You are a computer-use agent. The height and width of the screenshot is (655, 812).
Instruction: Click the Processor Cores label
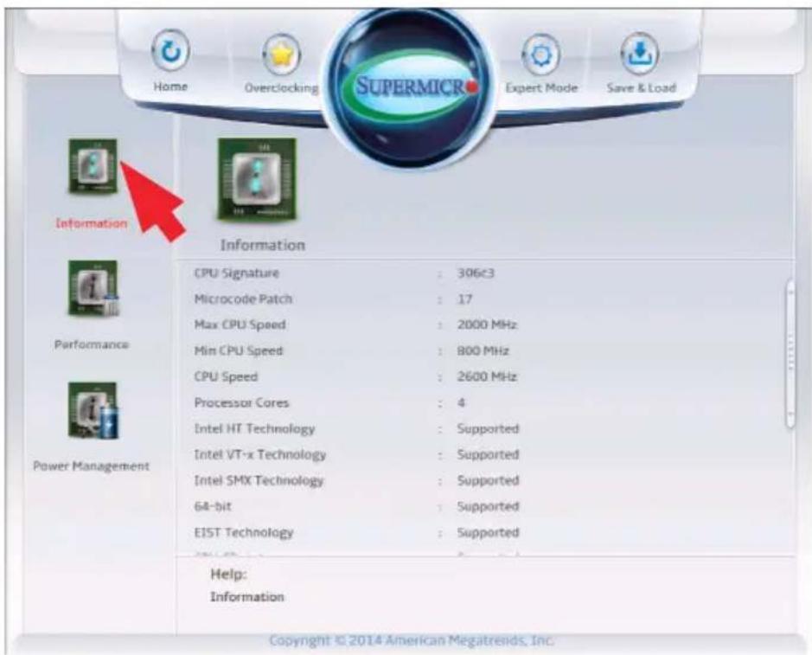pyautogui.click(x=241, y=402)
